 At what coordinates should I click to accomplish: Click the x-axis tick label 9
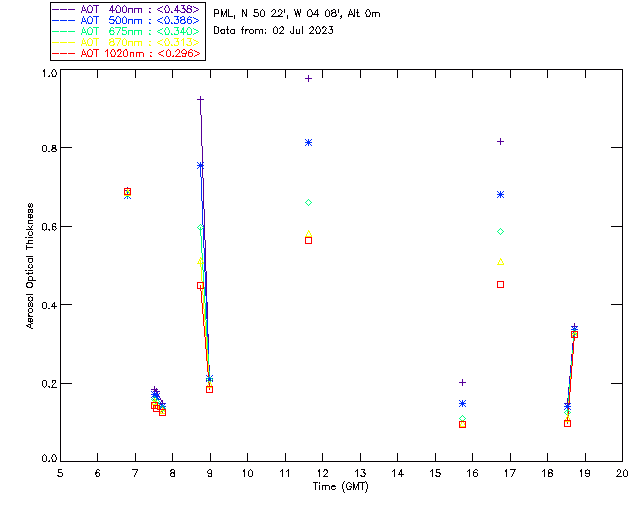coord(210,473)
